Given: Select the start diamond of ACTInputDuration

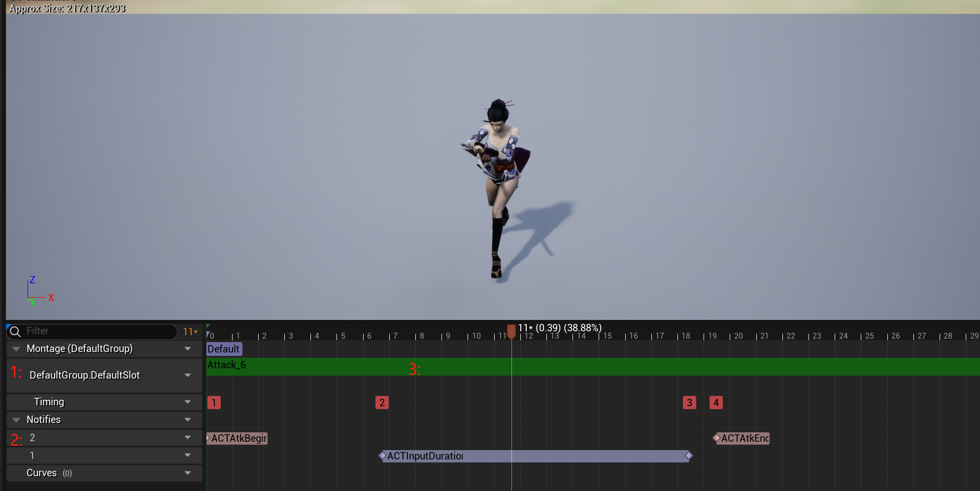Looking at the screenshot, I should point(382,456).
